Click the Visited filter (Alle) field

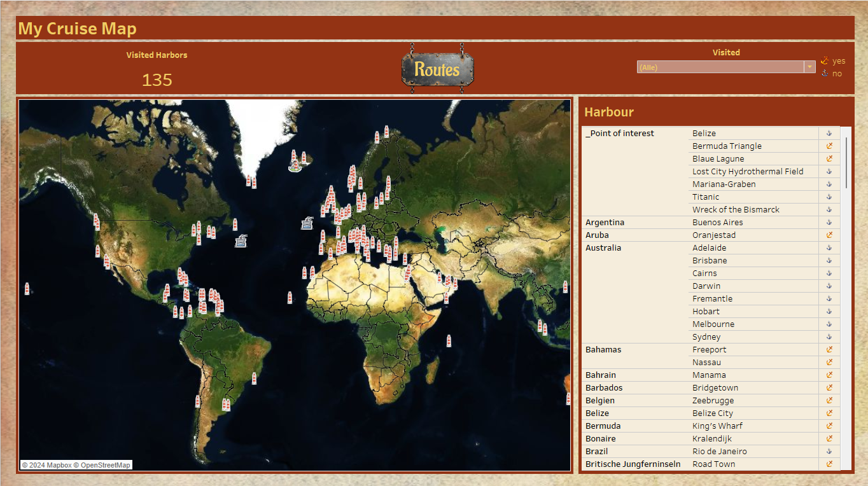(x=720, y=67)
